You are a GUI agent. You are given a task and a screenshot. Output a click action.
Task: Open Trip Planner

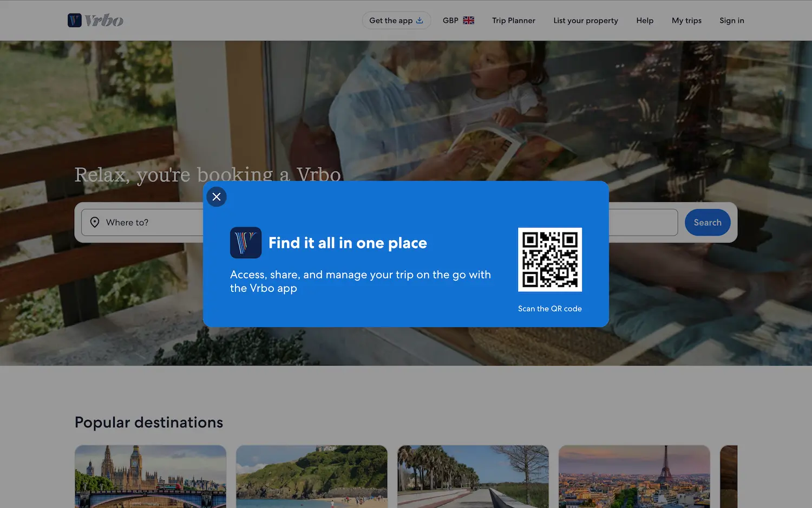[x=513, y=21]
